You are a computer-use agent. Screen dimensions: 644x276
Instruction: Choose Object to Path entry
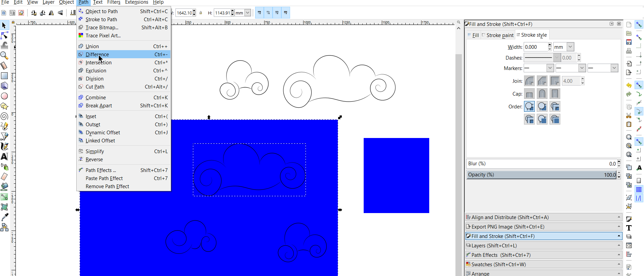(x=124, y=11)
